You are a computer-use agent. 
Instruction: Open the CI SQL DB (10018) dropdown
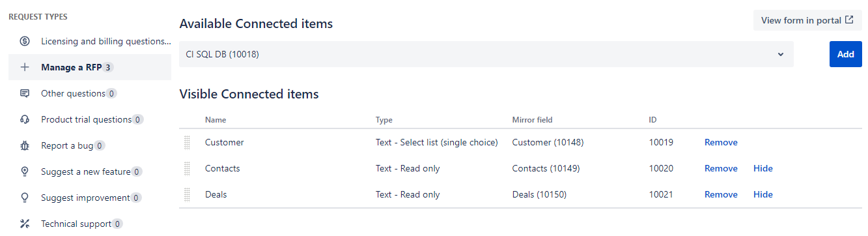(486, 54)
